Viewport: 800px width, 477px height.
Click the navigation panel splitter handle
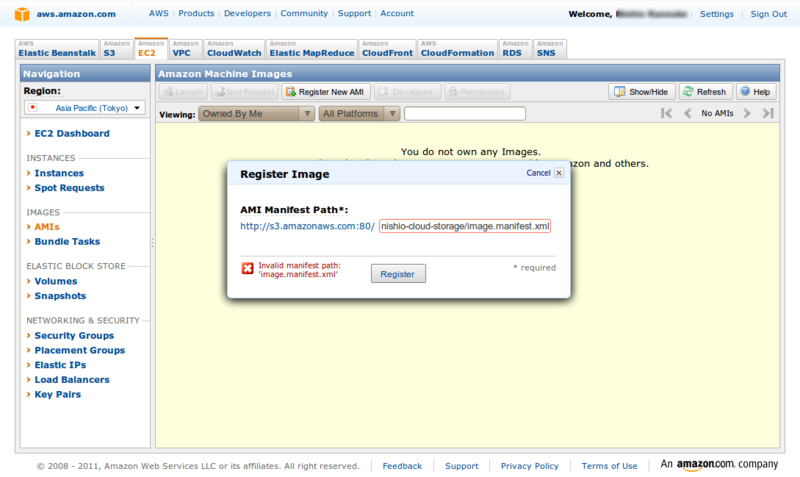click(153, 243)
